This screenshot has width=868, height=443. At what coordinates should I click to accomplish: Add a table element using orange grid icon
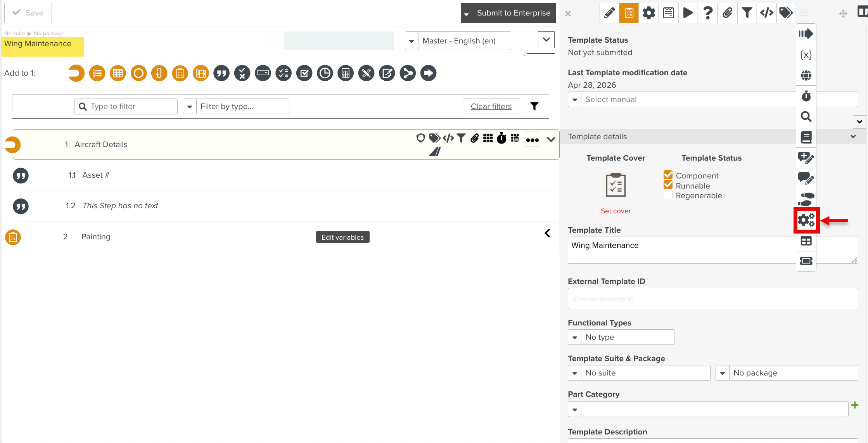point(118,73)
